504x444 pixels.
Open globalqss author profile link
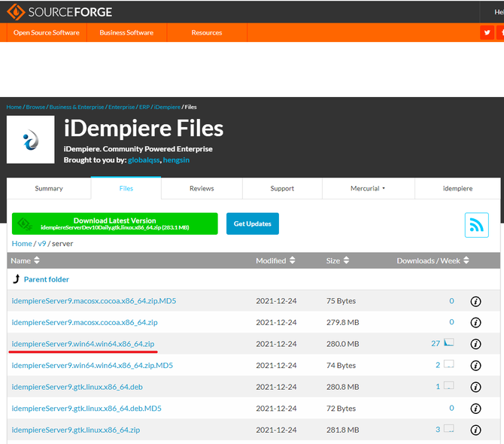coord(144,160)
